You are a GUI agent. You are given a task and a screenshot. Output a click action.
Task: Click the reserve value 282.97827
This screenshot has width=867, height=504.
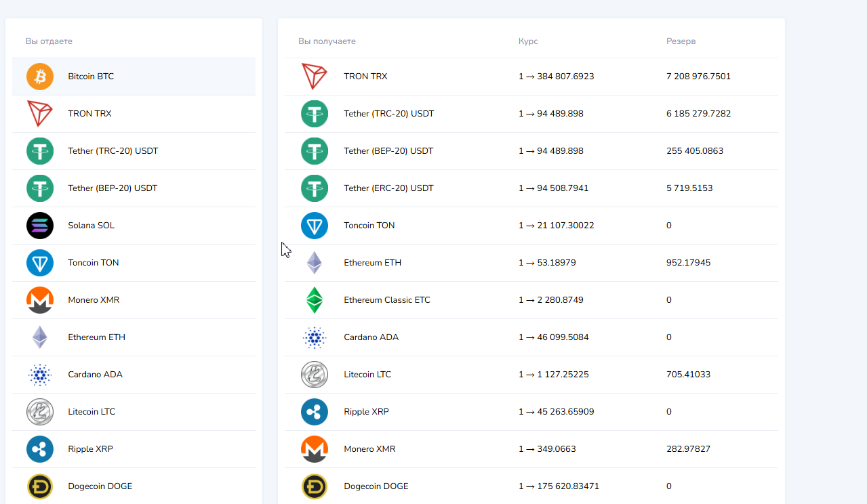pos(689,449)
